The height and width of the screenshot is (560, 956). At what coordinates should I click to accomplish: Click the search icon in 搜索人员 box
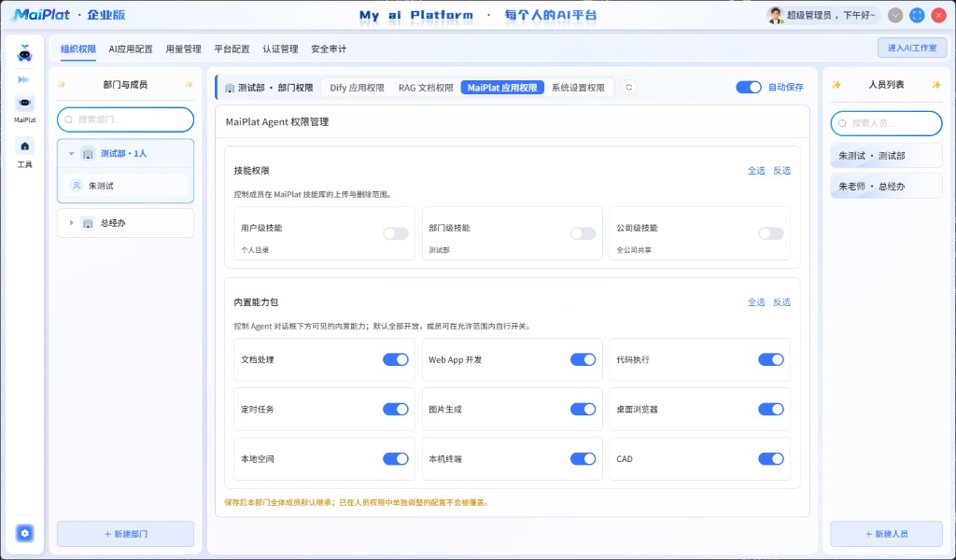click(x=842, y=123)
